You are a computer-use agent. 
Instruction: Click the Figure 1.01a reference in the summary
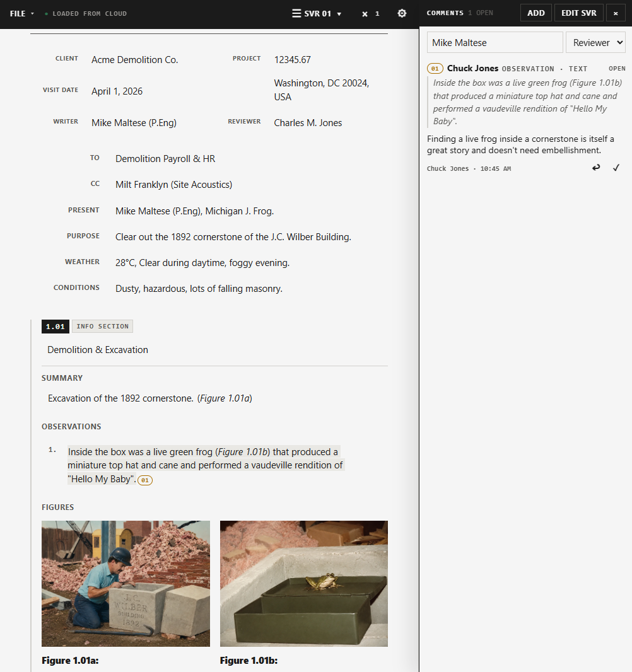coord(225,398)
